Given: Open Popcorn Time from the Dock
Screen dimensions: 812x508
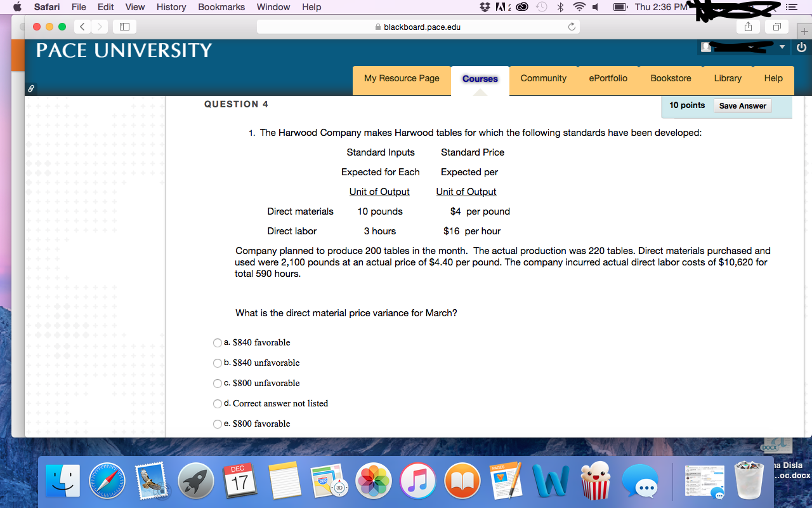Looking at the screenshot, I should click(595, 480).
